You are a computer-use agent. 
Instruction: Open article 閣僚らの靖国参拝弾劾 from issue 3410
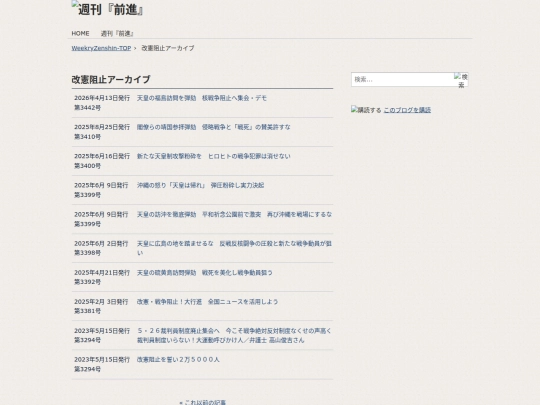coord(214,127)
